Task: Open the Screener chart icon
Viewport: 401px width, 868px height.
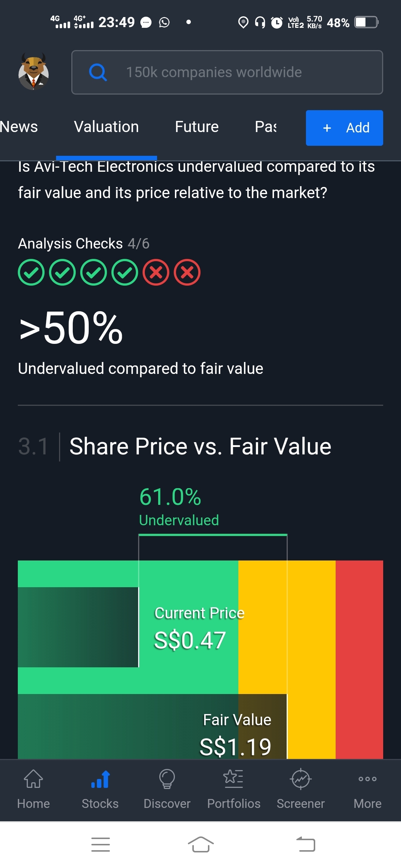Action: tap(301, 779)
